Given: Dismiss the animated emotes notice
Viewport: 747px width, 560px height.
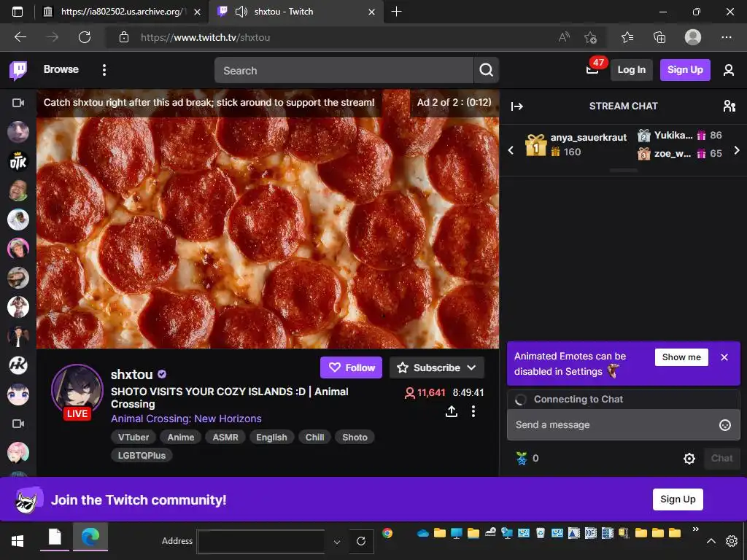Looking at the screenshot, I should click(x=724, y=357).
